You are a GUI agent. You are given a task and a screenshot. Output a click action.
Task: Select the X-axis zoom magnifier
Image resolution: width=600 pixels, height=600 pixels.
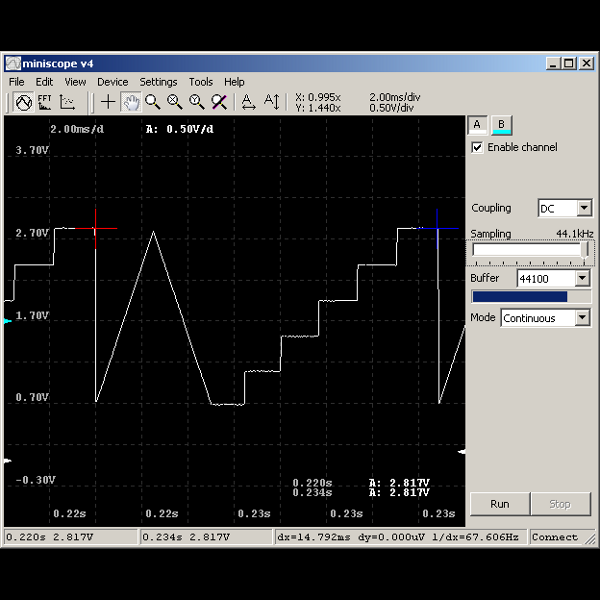point(174,102)
